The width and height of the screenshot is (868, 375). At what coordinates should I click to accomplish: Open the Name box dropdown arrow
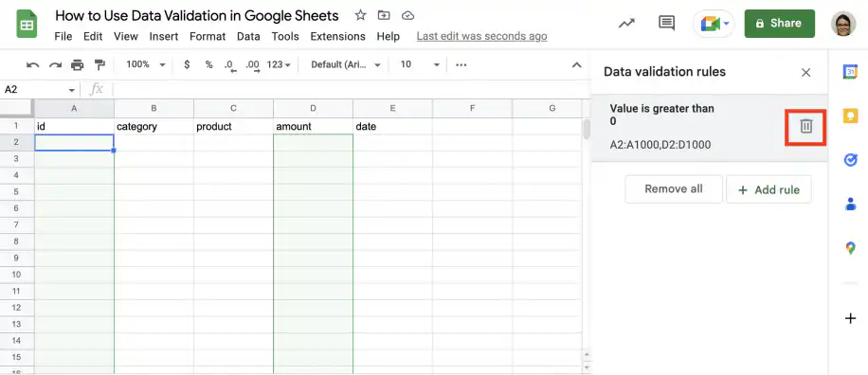(72, 91)
